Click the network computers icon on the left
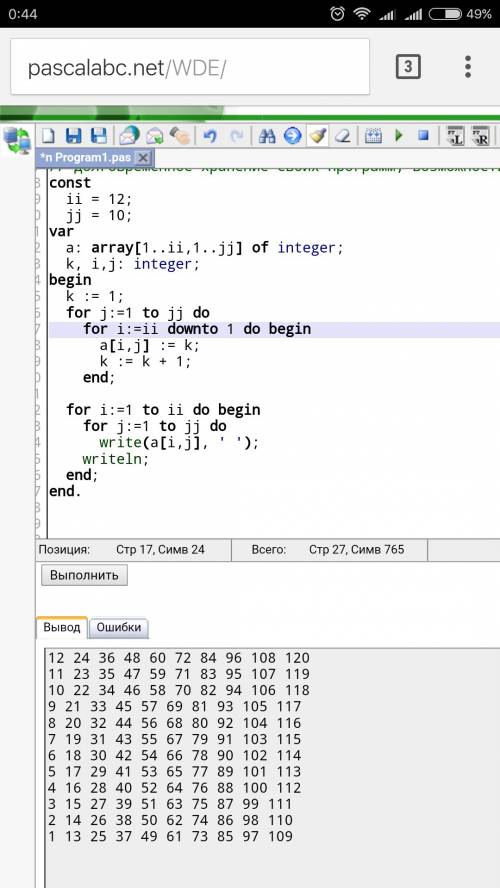This screenshot has height=888, width=500. click(x=17, y=141)
